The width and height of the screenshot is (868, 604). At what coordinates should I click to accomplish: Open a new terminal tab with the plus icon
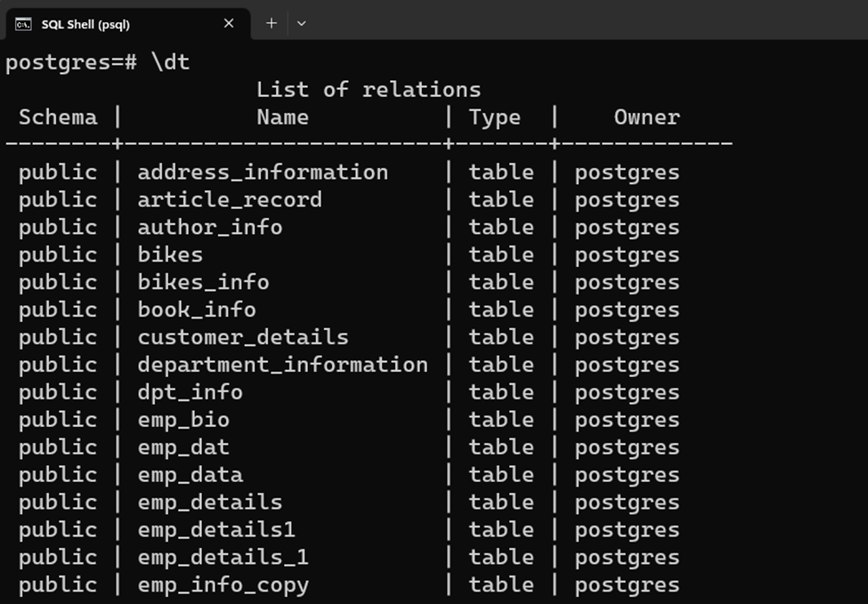271,24
